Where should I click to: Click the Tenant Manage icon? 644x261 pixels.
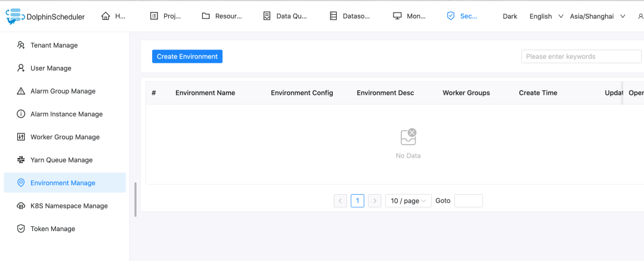(21, 45)
